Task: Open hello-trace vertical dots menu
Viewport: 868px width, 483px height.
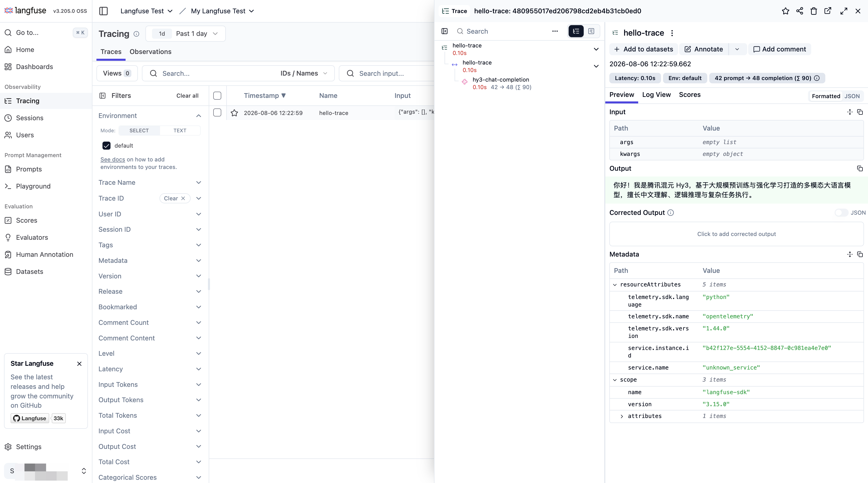Action: pyautogui.click(x=672, y=33)
